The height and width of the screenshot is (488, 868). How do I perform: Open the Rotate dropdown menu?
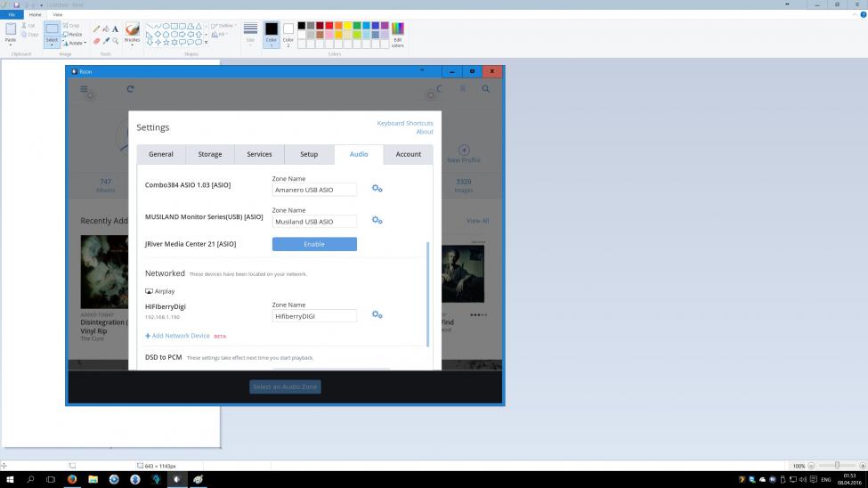75,44
